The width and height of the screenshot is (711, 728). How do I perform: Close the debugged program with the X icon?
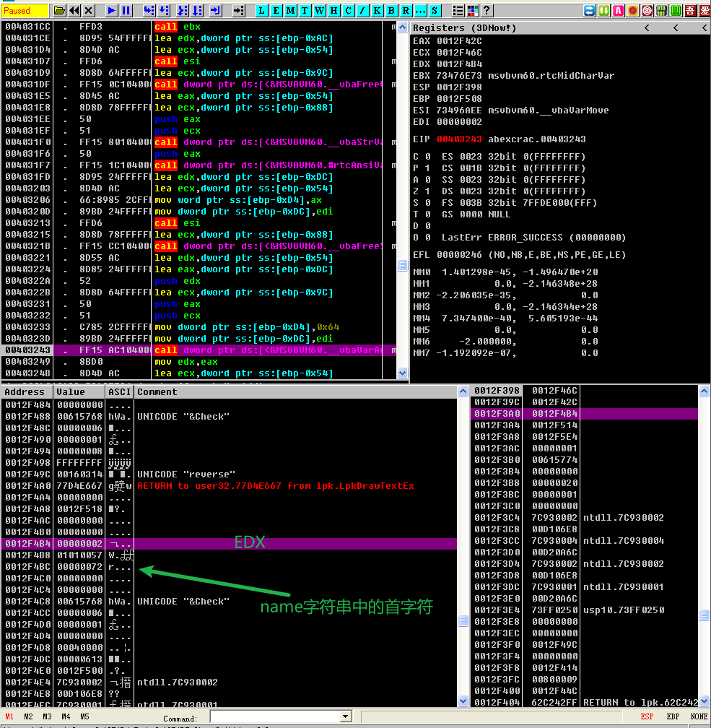point(89,10)
